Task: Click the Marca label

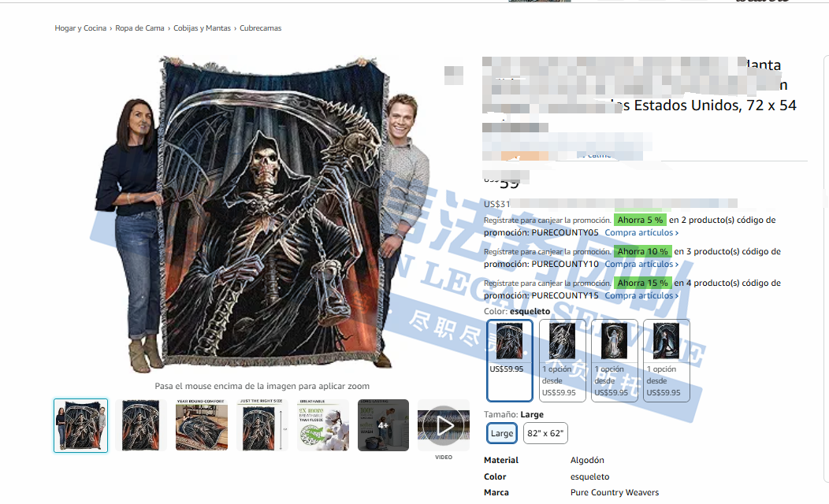Action: click(496, 492)
